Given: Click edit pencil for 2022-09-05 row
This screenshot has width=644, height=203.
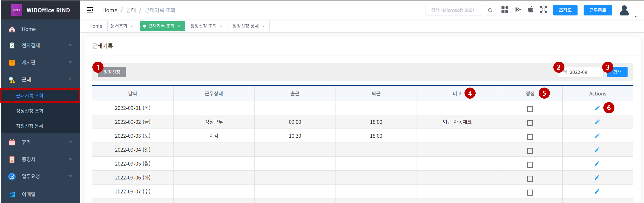Looking at the screenshot, I should click(x=597, y=164).
